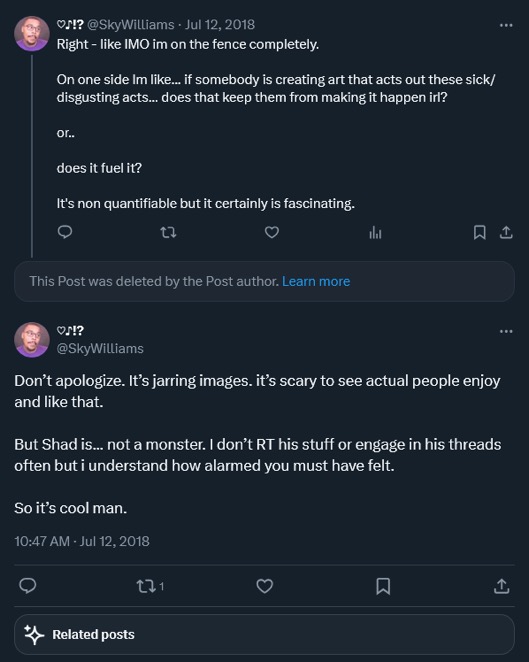The image size is (529, 662).
Task: Expand the Related posts section
Action: [264, 635]
